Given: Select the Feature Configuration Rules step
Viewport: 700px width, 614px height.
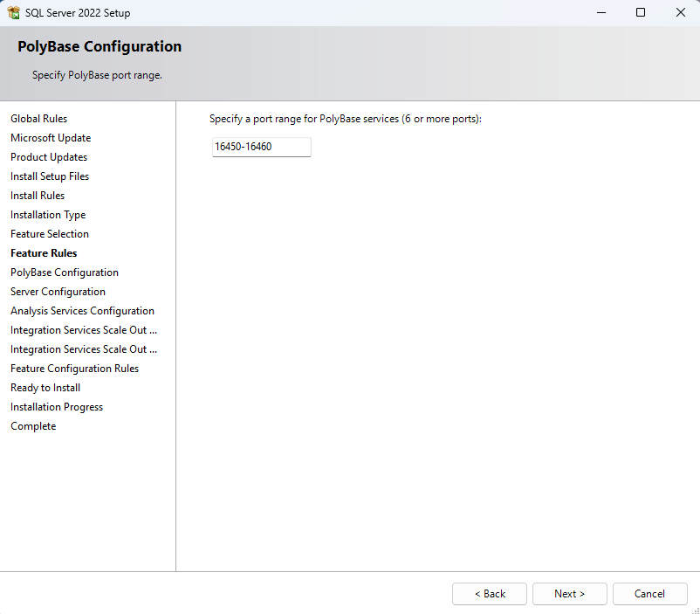Looking at the screenshot, I should point(74,369).
